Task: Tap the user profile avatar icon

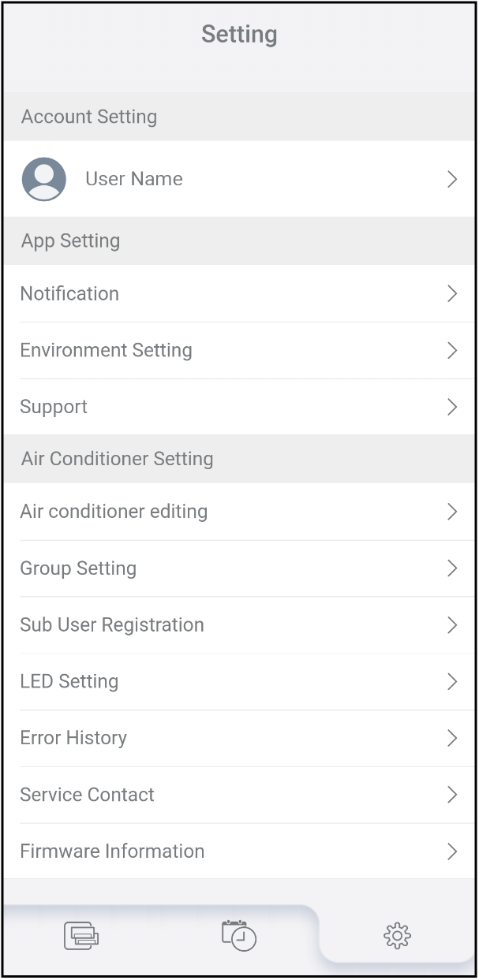Action: [44, 179]
